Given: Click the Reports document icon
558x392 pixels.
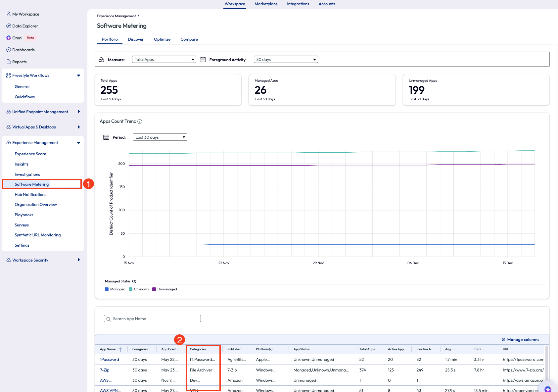Looking at the screenshot, I should click(x=9, y=62).
